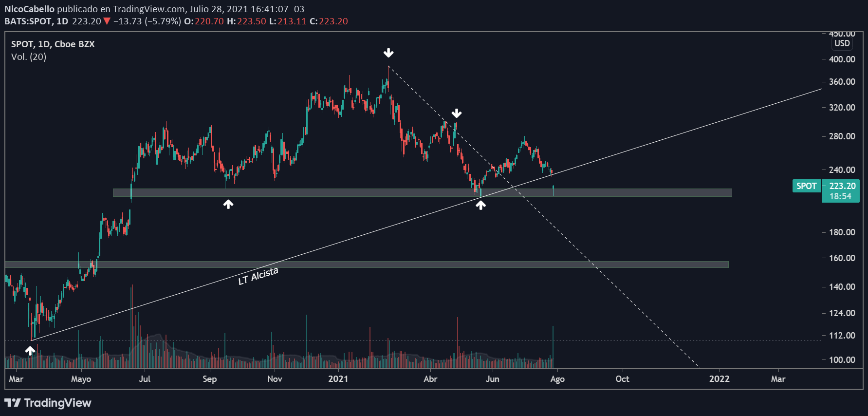Click the 280.00 price axis label
This screenshot has height=416, width=868.
pos(842,136)
